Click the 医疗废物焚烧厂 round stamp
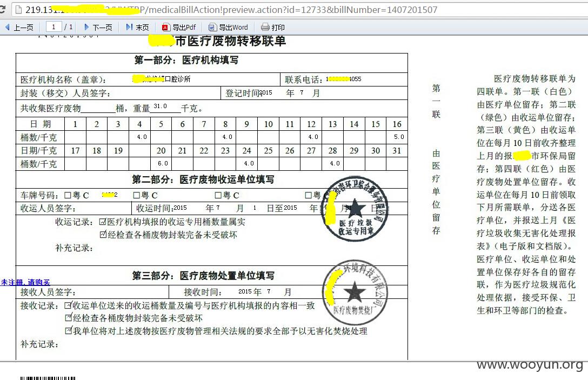 [355, 292]
